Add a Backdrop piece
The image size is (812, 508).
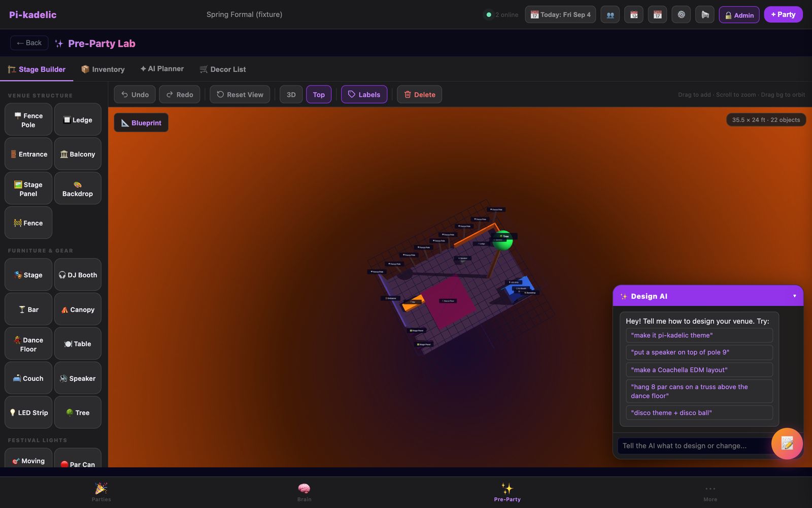[78, 188]
